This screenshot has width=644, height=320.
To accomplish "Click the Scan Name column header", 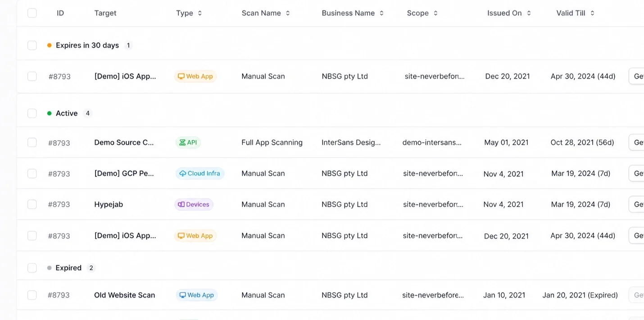I will tap(266, 13).
